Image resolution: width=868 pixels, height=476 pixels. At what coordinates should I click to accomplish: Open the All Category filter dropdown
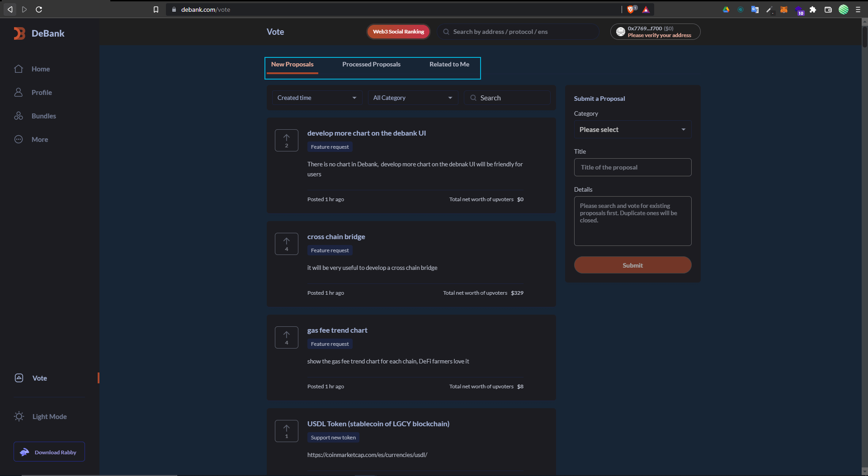412,98
